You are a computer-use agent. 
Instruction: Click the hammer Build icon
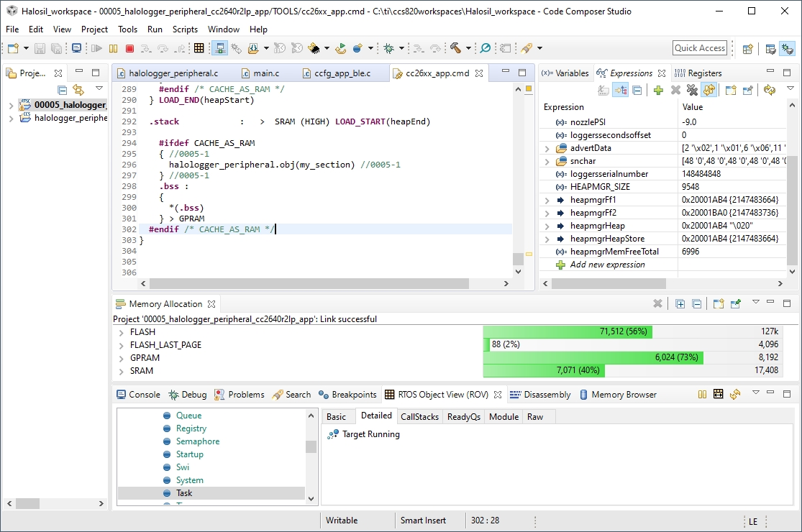pos(455,48)
